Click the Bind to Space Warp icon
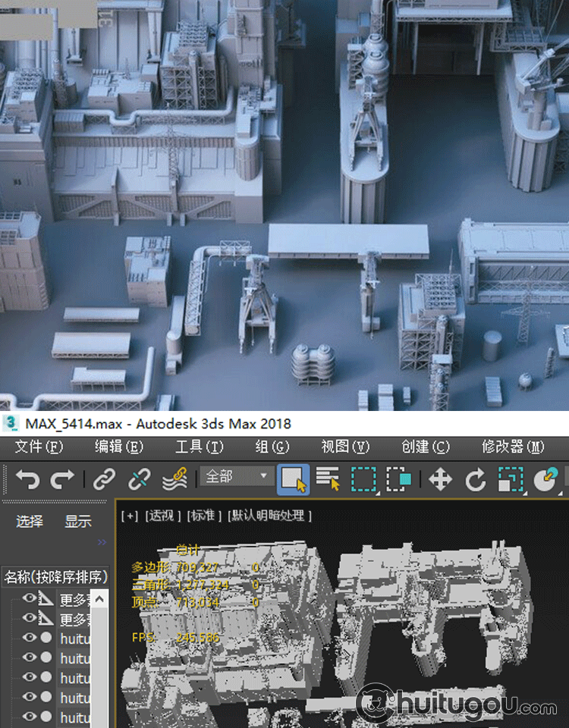569x728 pixels. (x=174, y=479)
